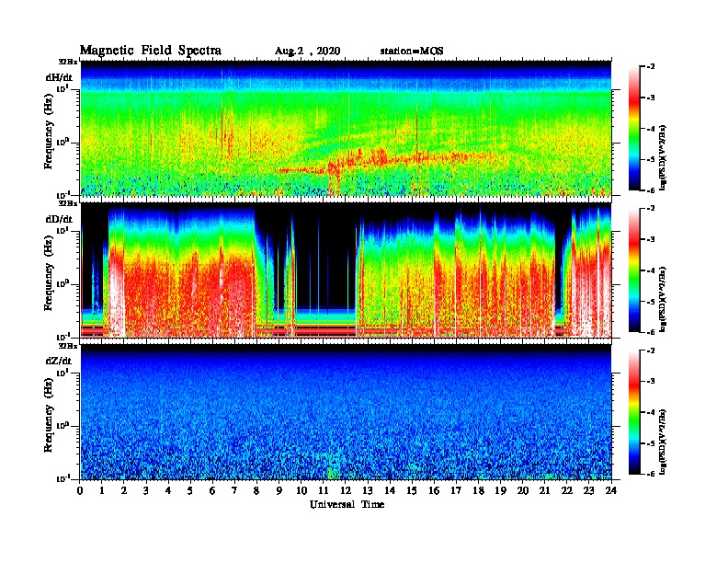Click the hour 18 tick label
This screenshot has width=728, height=563.
click(478, 490)
